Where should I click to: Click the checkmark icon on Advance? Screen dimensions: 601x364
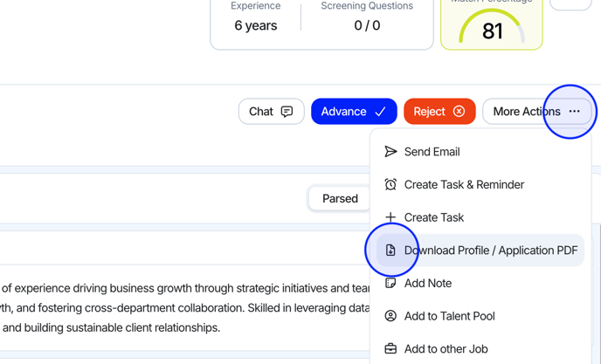click(380, 112)
